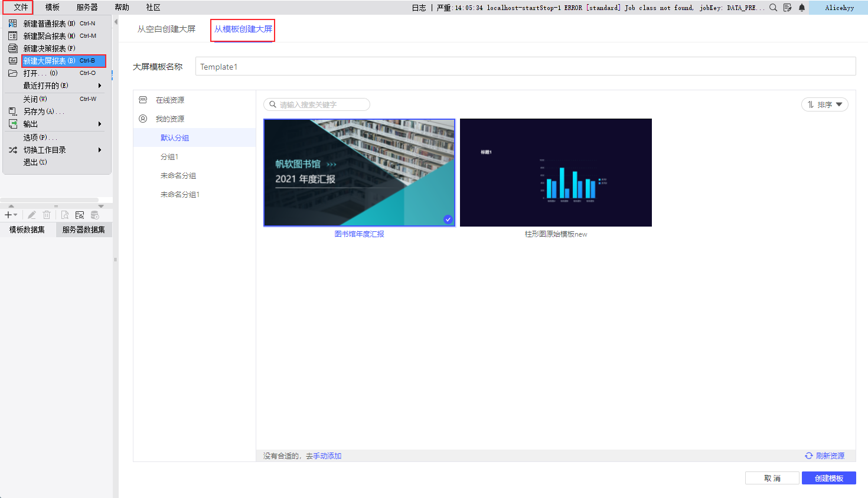Open the add dataset plus dropdown
Viewport: 868px width, 498px height.
pos(11,215)
